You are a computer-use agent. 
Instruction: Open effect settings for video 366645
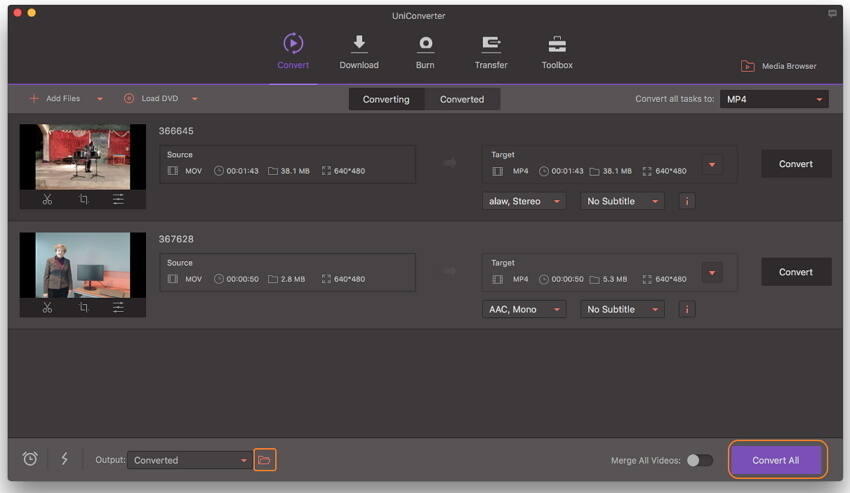pyautogui.click(x=118, y=200)
